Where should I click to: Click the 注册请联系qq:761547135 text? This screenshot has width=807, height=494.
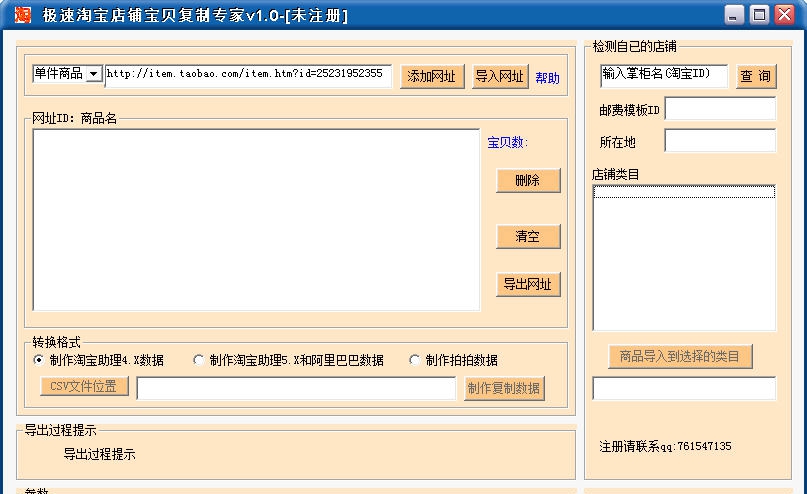point(665,446)
